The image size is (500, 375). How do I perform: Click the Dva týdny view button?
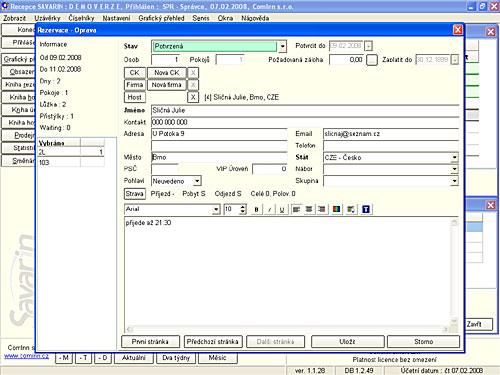176,358
